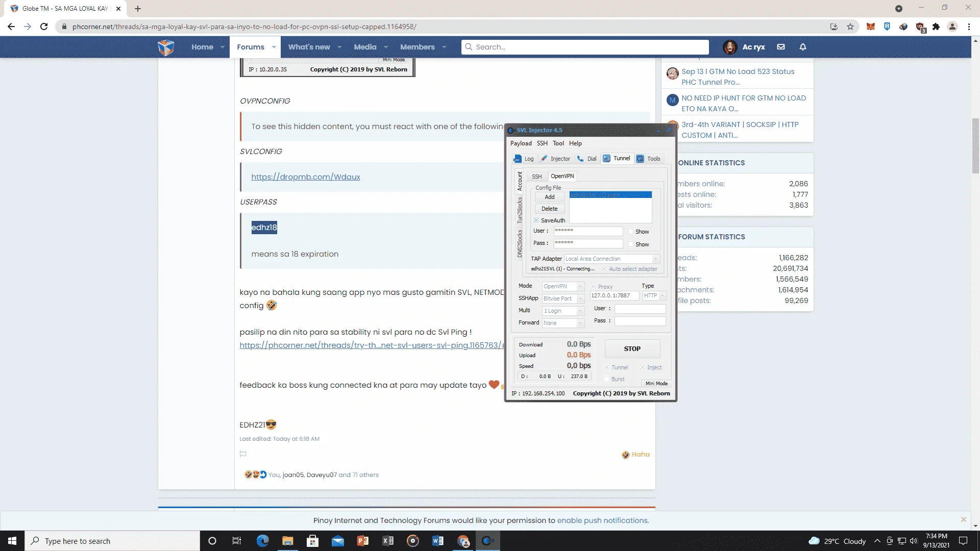Toggle the Tunnel checkbox
The width and height of the screenshot is (980, 551).
tap(607, 367)
